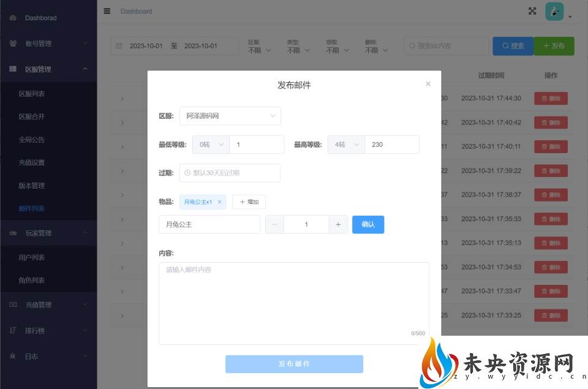The width and height of the screenshot is (588, 389).
Task: Click the 增加 add item button
Action: click(249, 202)
